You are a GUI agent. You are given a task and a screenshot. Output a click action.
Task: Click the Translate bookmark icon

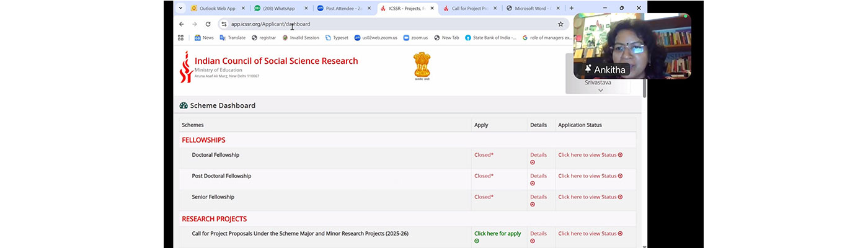coord(223,38)
